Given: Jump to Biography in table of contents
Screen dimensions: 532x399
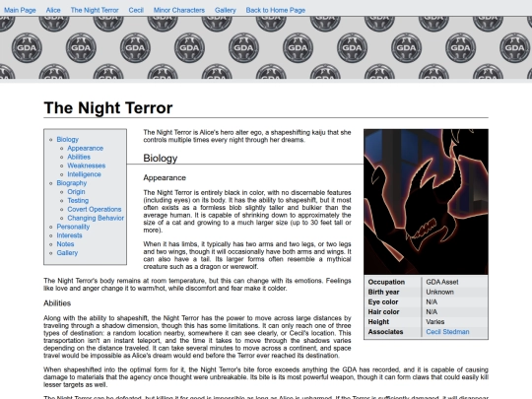Looking at the screenshot, I should 72,183.
